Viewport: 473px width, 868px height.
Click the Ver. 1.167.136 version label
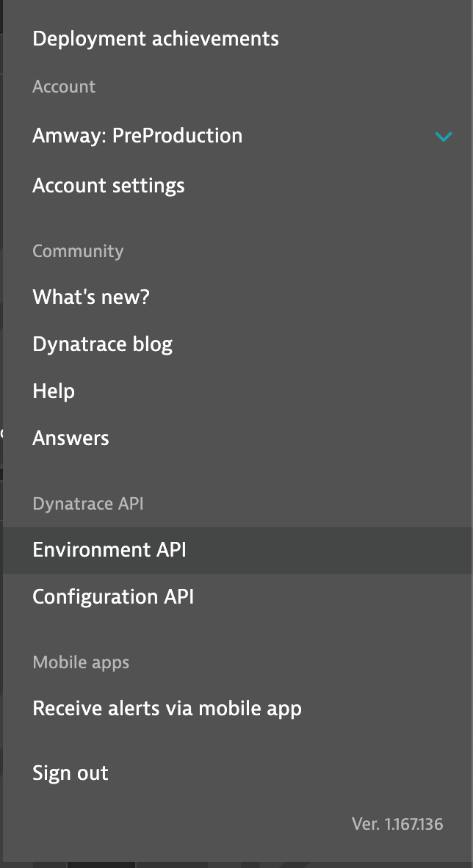point(397,824)
